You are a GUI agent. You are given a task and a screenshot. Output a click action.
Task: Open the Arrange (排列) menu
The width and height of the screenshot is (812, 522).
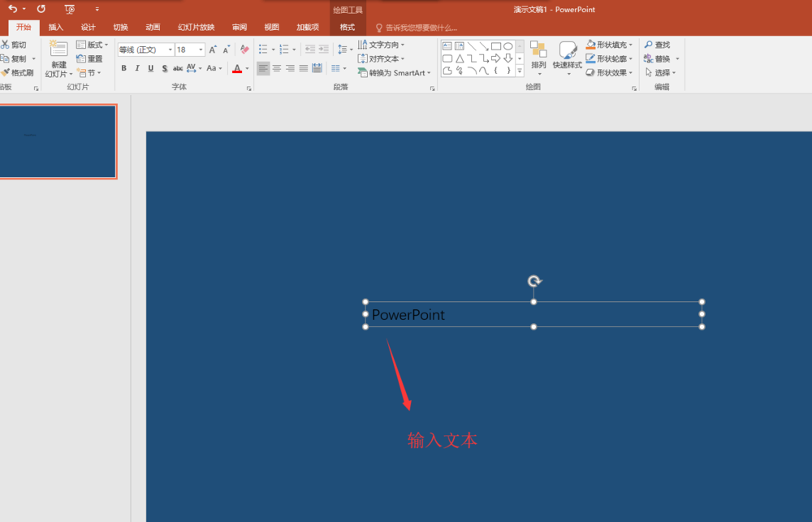click(538, 58)
